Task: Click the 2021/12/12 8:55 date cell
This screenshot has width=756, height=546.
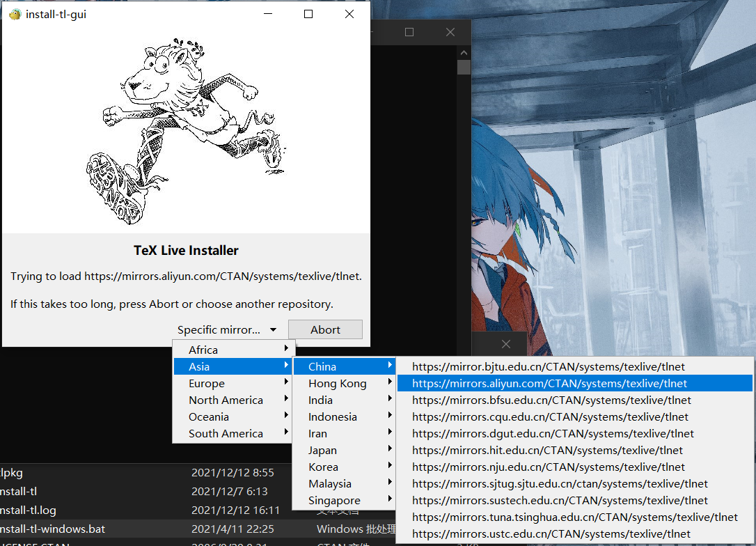Action: point(233,473)
